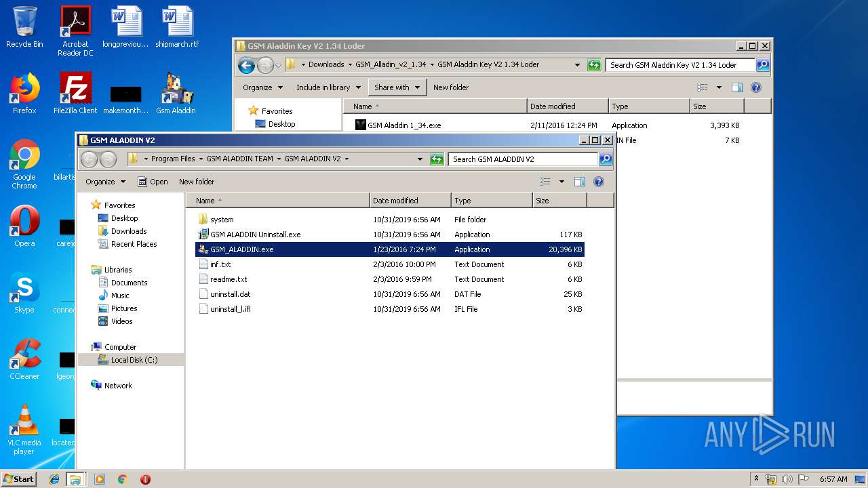Open the clock showing 6:57 AM
This screenshot has height=488, width=868.
pos(833,479)
